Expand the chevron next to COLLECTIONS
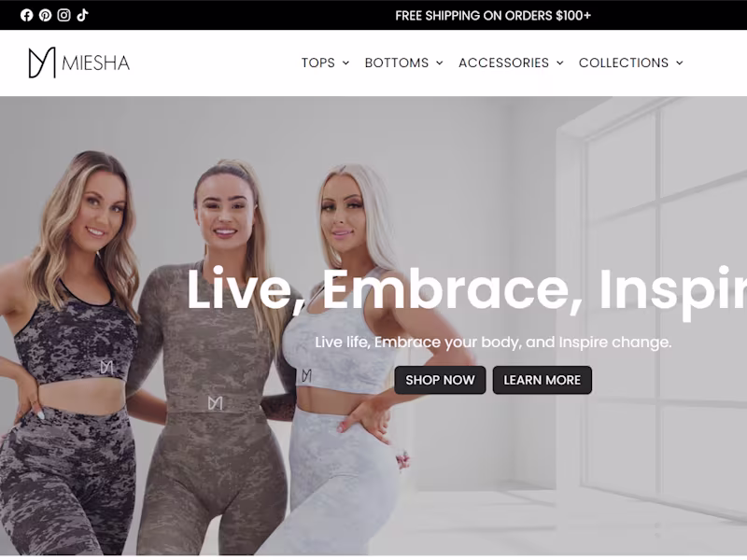Viewport: 747px width, 560px height. [680, 63]
